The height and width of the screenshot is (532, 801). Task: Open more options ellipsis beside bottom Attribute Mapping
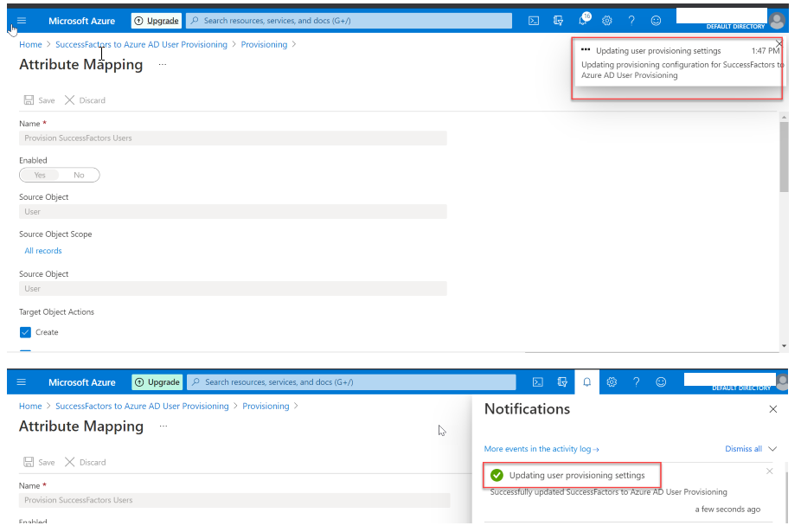pyautogui.click(x=163, y=426)
